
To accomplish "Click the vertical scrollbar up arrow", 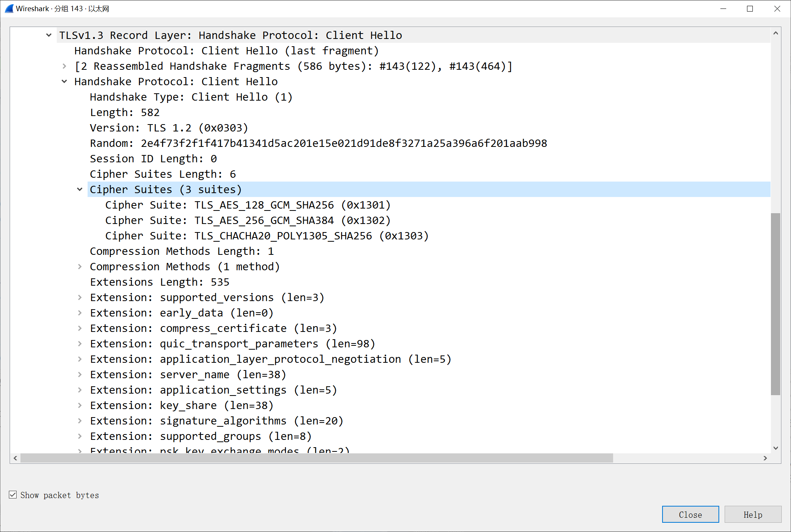I will [776, 34].
